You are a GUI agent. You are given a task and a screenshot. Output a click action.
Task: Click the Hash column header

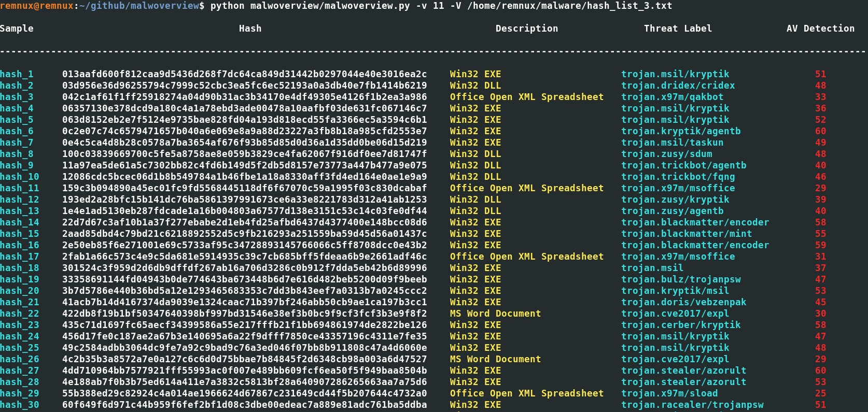(x=250, y=29)
